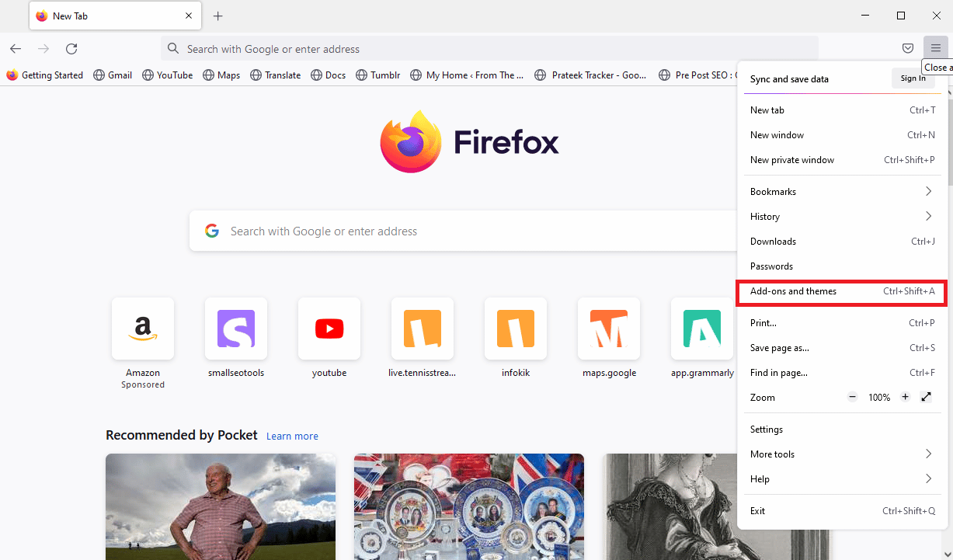Choose Exit from the menu
Screen dimensions: 953x560
coord(842,510)
